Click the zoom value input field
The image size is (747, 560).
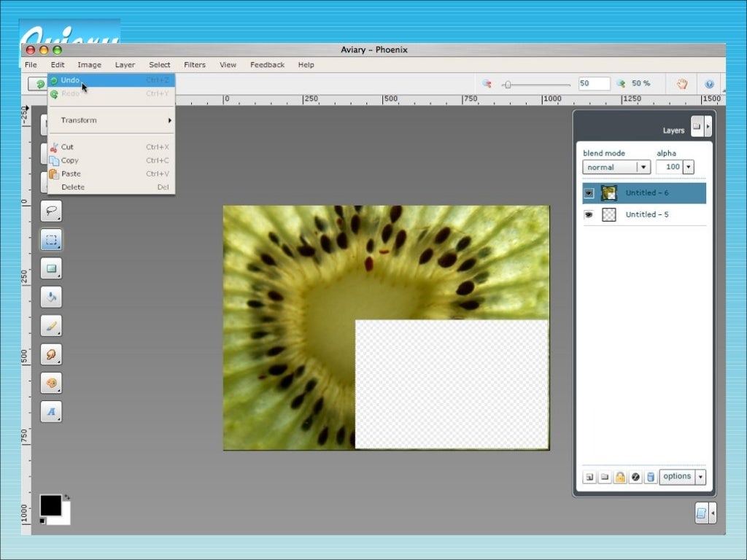pyautogui.click(x=594, y=83)
